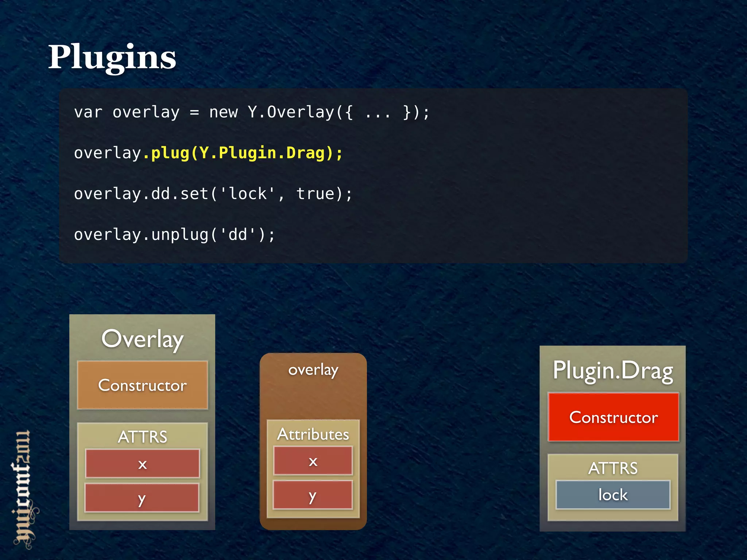
Task: Click the yuiconf2011 logo
Action: (25, 489)
